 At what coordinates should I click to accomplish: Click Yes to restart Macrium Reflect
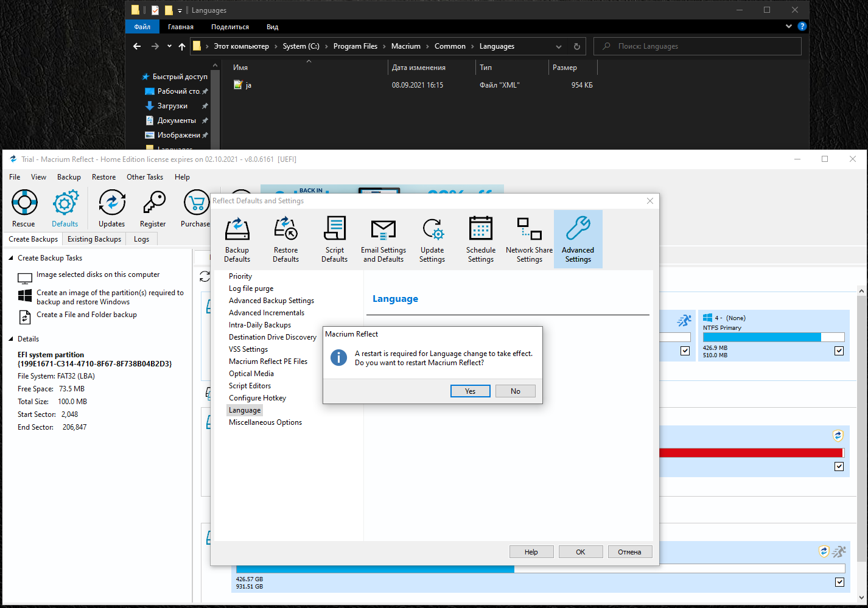pyautogui.click(x=470, y=391)
